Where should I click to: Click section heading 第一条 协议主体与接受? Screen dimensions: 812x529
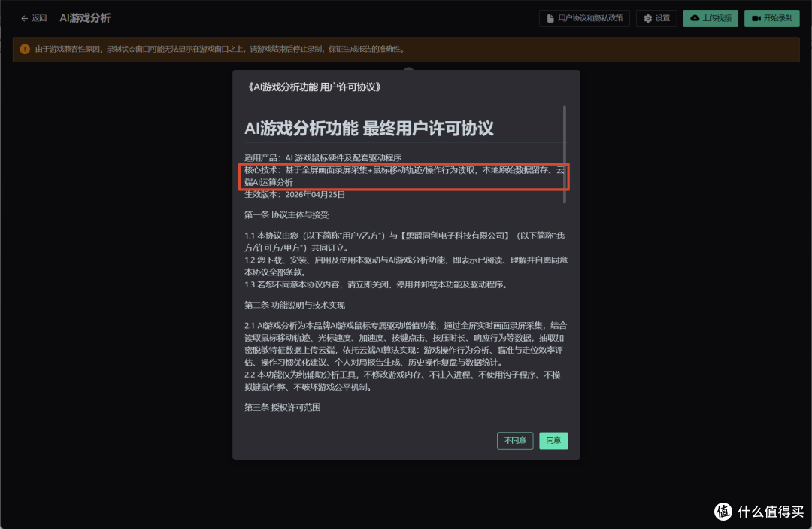[x=286, y=215]
